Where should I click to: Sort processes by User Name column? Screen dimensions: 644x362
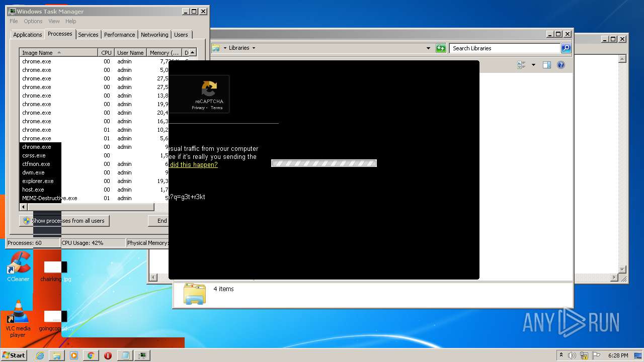coord(130,53)
